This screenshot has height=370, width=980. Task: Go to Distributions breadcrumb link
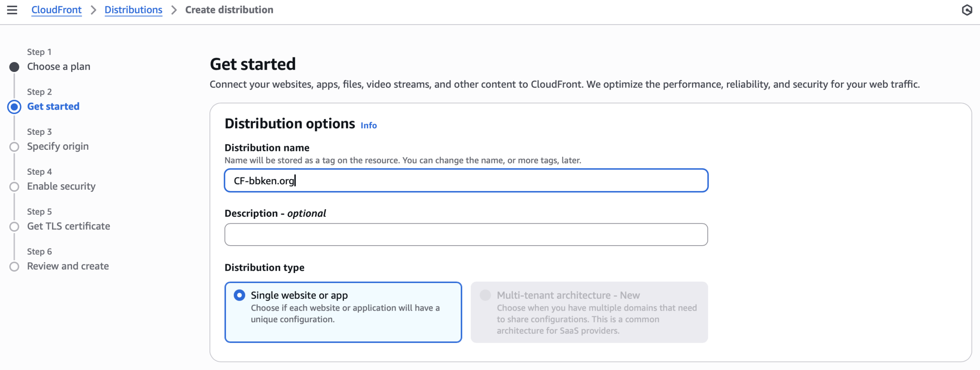point(133,10)
